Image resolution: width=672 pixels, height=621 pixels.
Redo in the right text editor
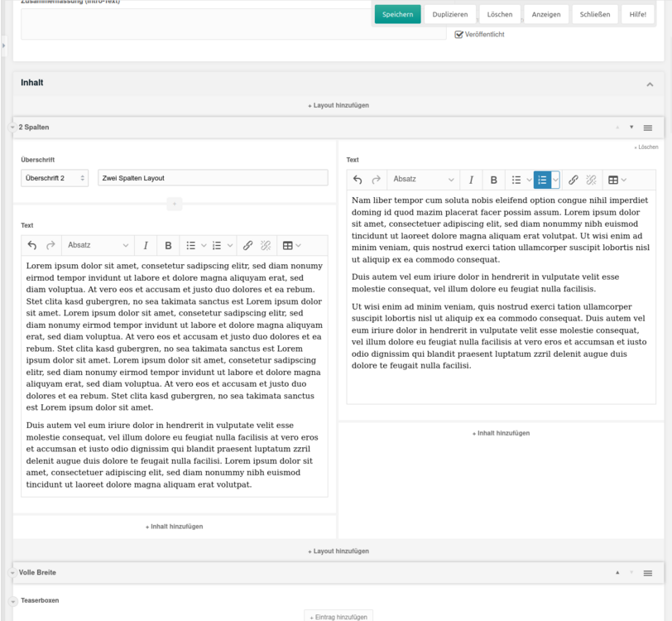coord(377,180)
